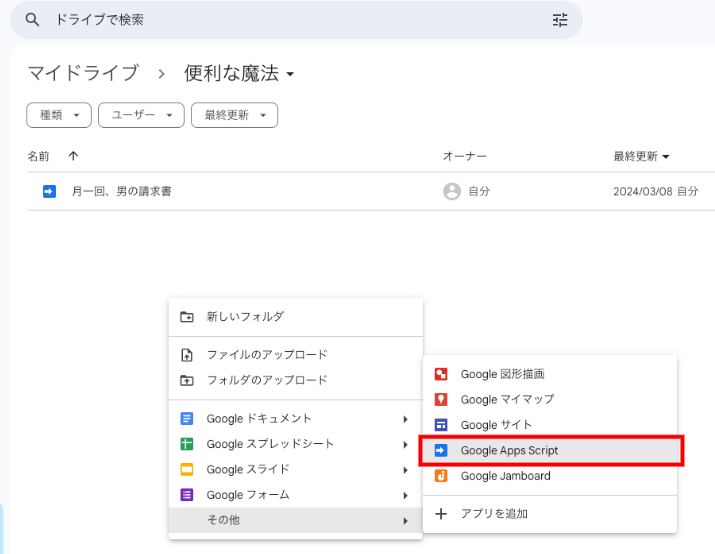The height and width of the screenshot is (554, 715).
Task: Click アプリを追加 option
Action: tap(493, 514)
